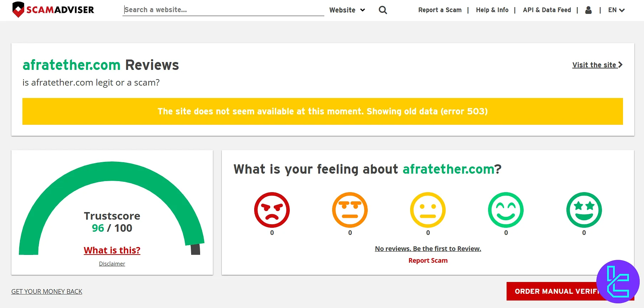Select the star-eyed face rating
Screen dimensions: 644x308
click(x=584, y=210)
